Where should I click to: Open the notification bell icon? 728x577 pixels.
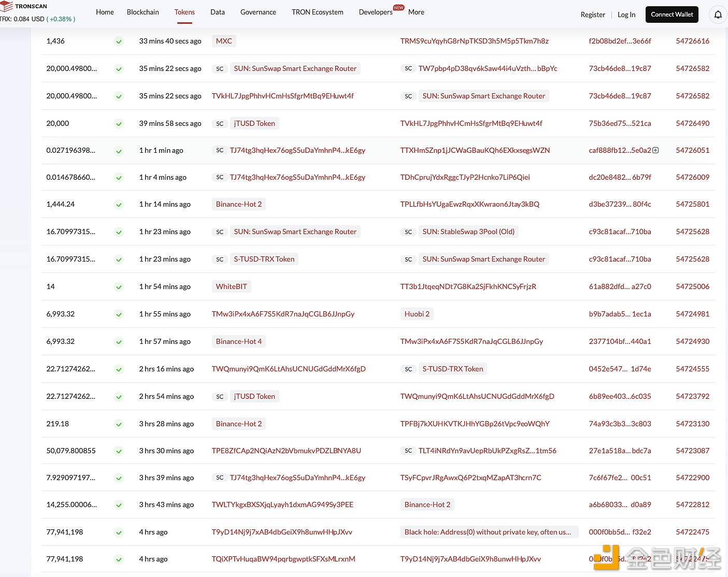[718, 15]
